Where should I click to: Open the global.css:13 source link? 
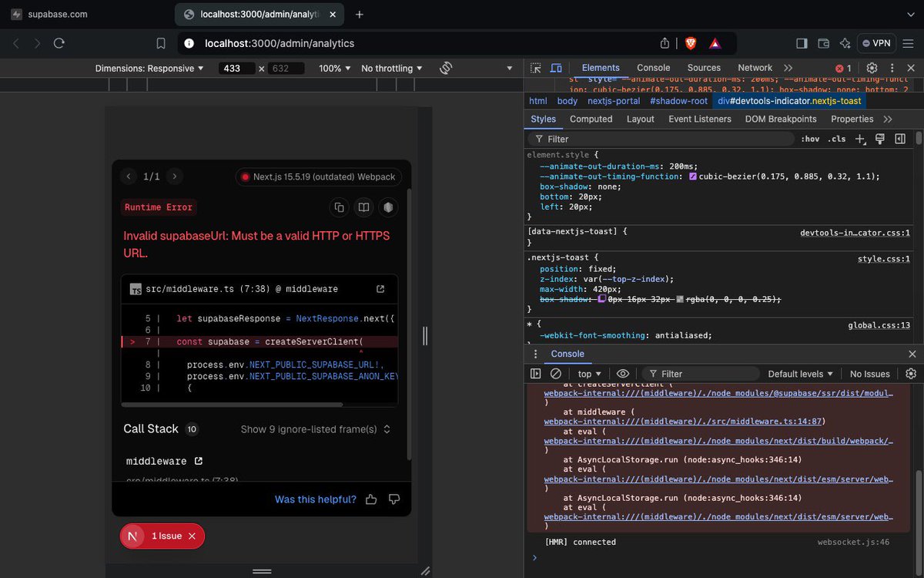click(879, 326)
